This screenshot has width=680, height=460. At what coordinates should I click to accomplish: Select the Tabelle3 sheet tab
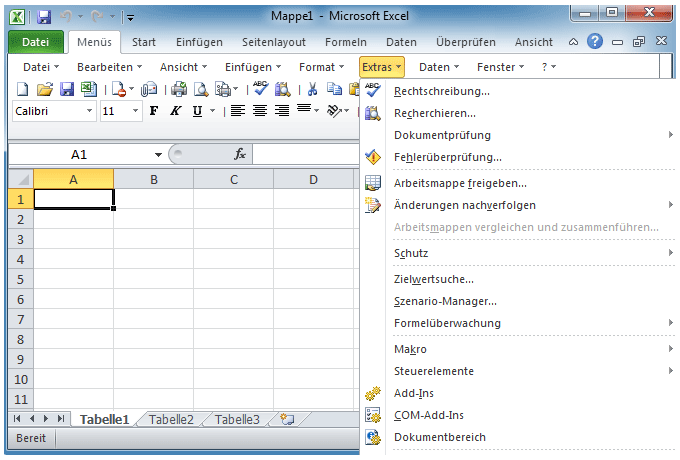click(x=237, y=419)
